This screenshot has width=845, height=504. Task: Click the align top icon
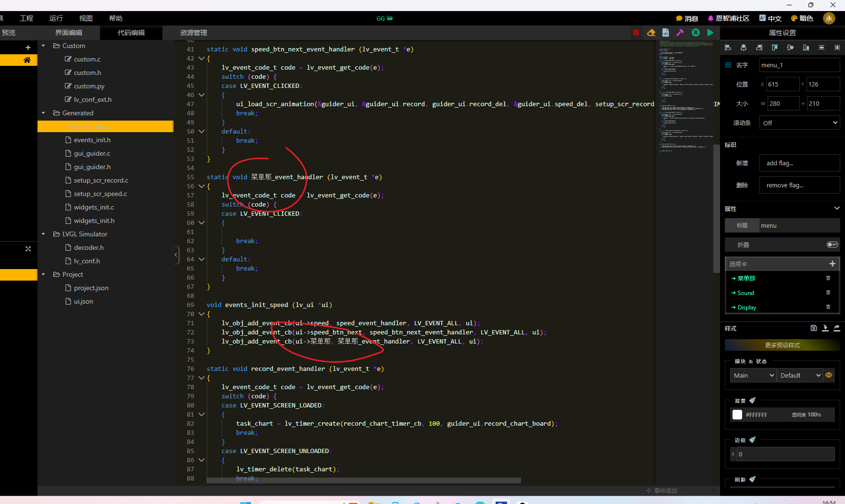pyautogui.click(x=775, y=48)
